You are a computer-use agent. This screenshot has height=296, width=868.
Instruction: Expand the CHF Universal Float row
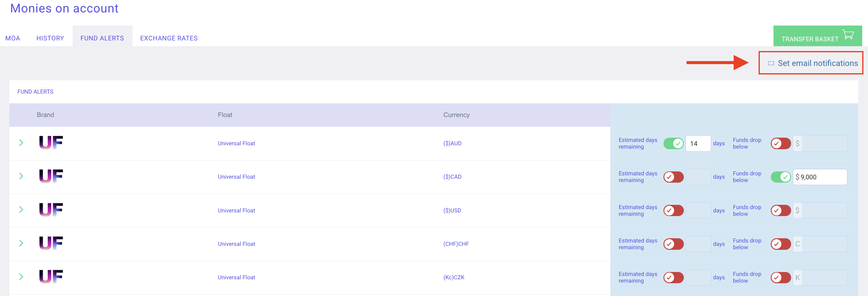tap(21, 243)
